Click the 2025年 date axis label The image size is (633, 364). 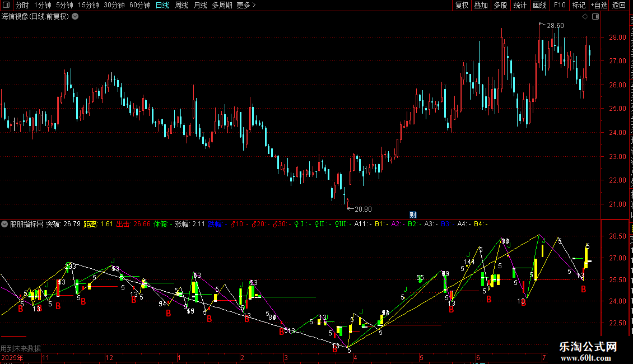tap(12, 357)
